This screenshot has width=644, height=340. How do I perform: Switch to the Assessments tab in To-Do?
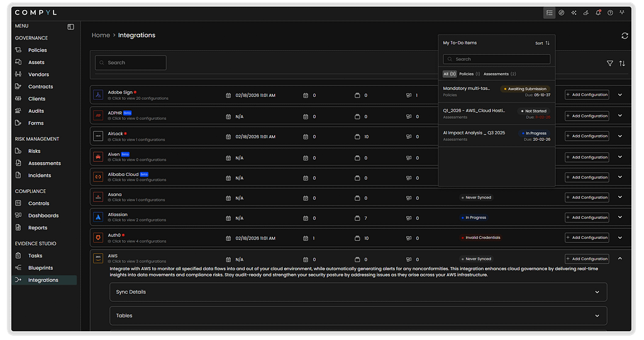(499, 74)
